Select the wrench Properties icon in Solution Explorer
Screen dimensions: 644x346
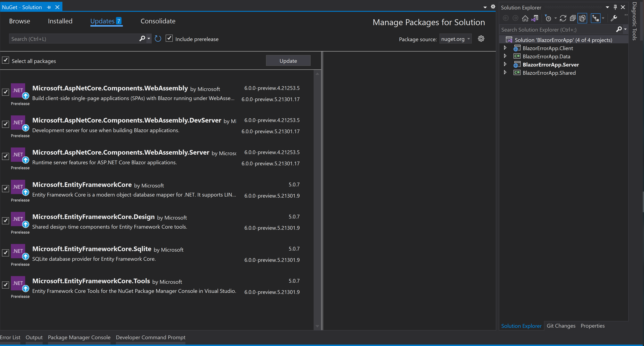point(614,18)
